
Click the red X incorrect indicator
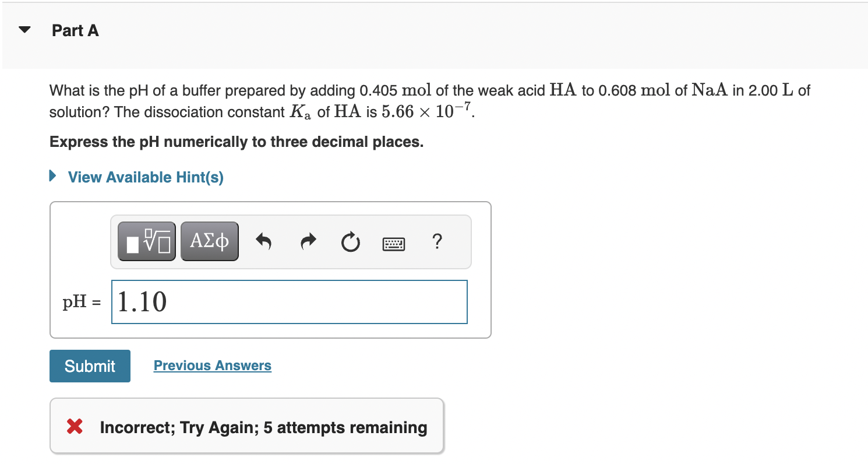click(x=73, y=426)
